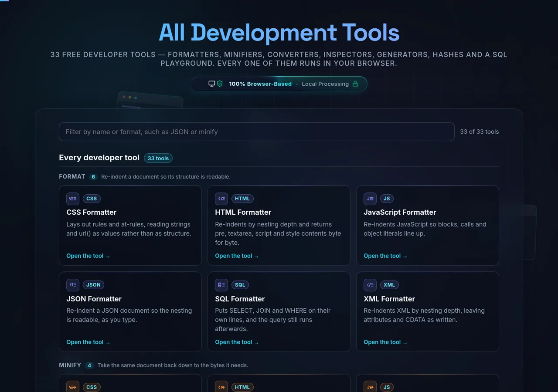Viewport: 558px width, 392px height.
Task: Open the tool link under SQL Formatter
Action: point(237,342)
